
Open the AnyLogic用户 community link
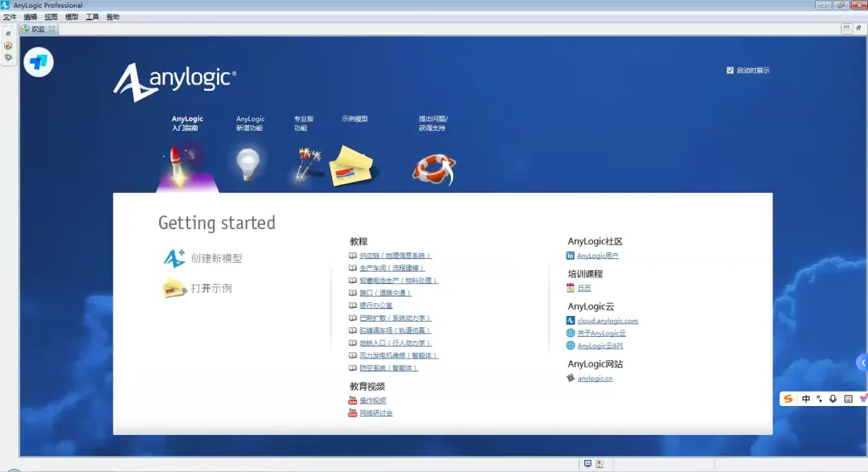598,256
